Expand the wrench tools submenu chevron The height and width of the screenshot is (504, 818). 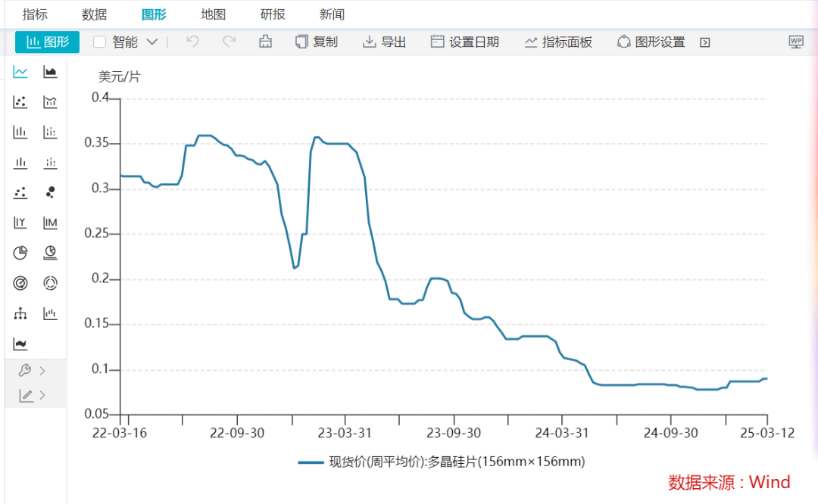tap(42, 371)
